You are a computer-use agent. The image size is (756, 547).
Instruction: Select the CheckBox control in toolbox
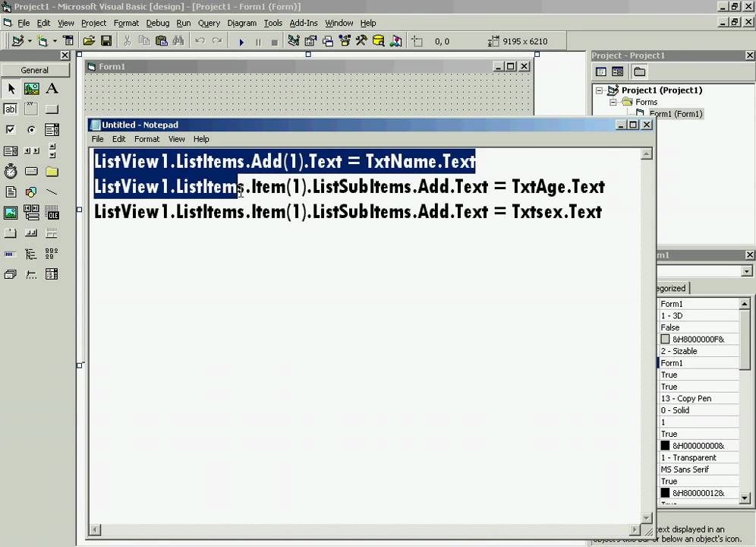[11, 129]
